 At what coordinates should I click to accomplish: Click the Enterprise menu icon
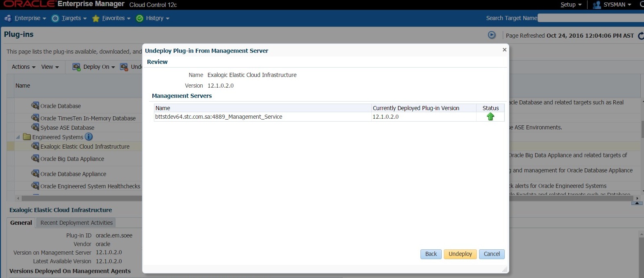(8, 18)
